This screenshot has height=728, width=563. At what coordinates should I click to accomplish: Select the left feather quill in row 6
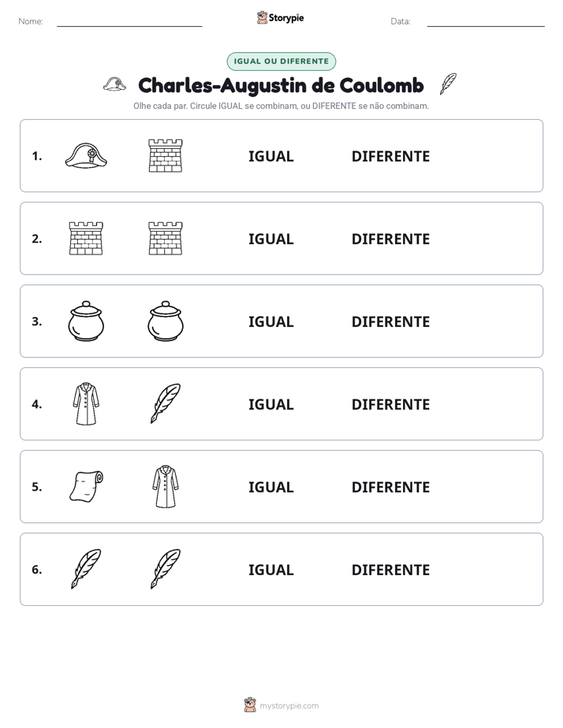(x=86, y=569)
